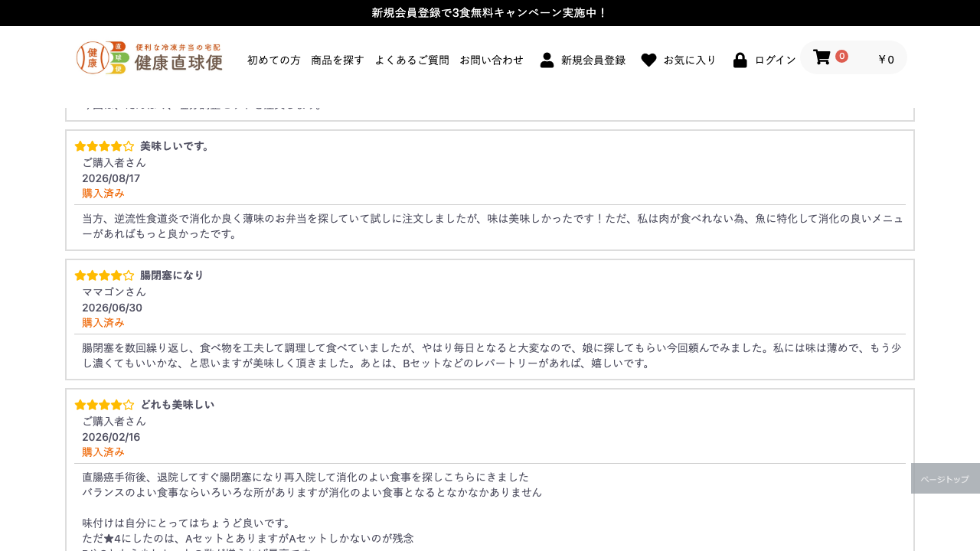Click the ログイン lock icon
Screen dimensions: 980x551
click(x=740, y=60)
